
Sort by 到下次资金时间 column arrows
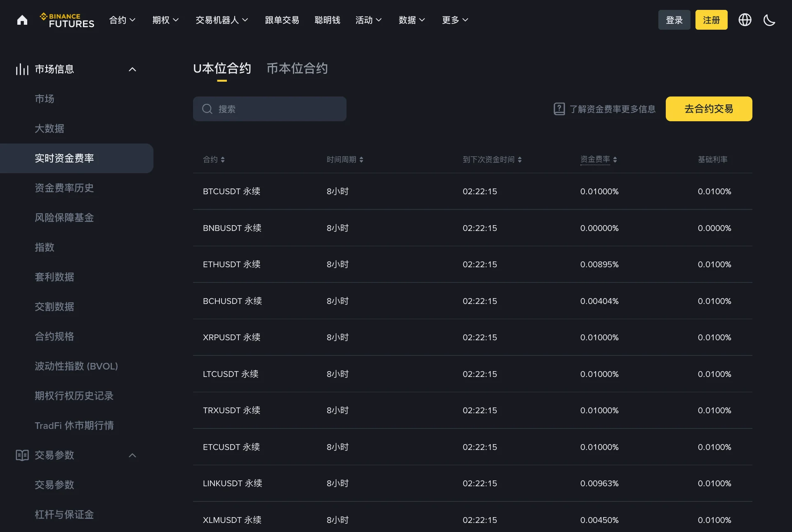520,160
